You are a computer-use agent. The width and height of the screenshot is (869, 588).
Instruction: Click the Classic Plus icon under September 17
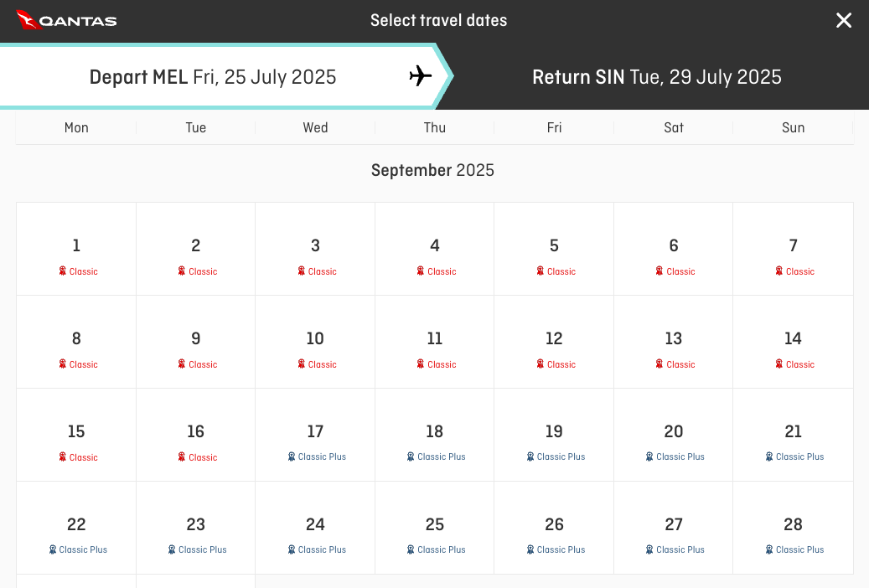click(x=290, y=456)
